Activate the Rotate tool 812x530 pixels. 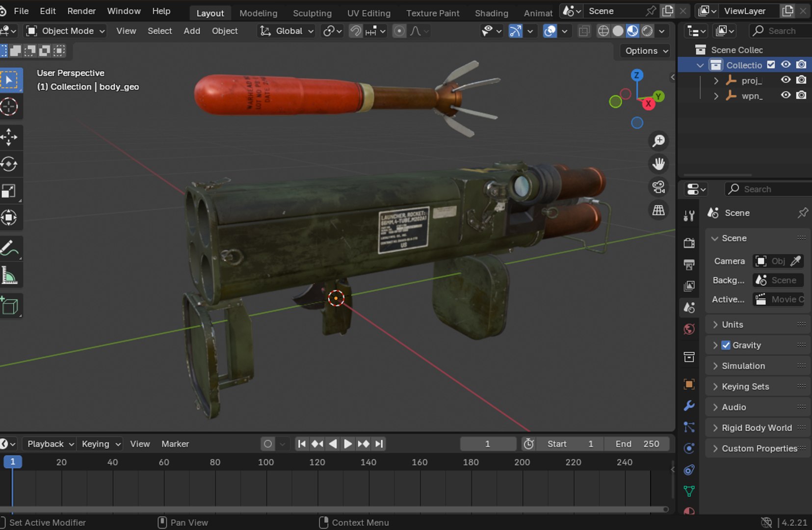pyautogui.click(x=9, y=164)
